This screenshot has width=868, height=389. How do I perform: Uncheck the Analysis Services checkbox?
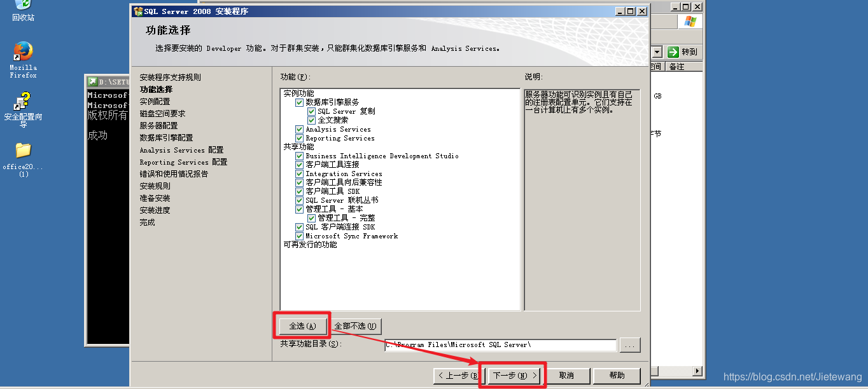299,129
